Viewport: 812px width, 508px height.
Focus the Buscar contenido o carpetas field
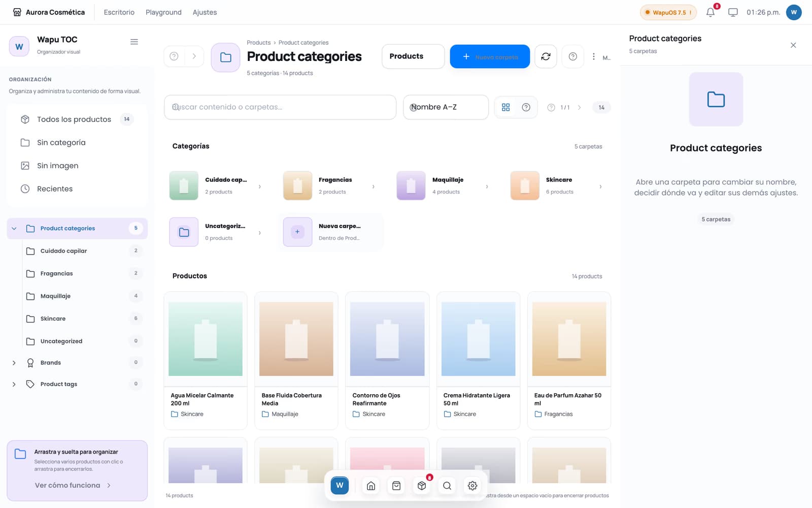[x=280, y=107]
